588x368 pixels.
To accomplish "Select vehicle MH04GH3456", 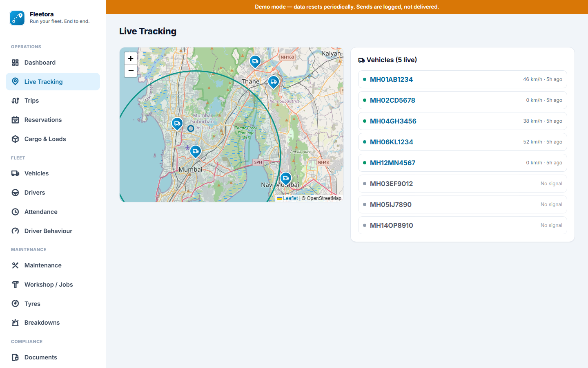I will tap(463, 121).
